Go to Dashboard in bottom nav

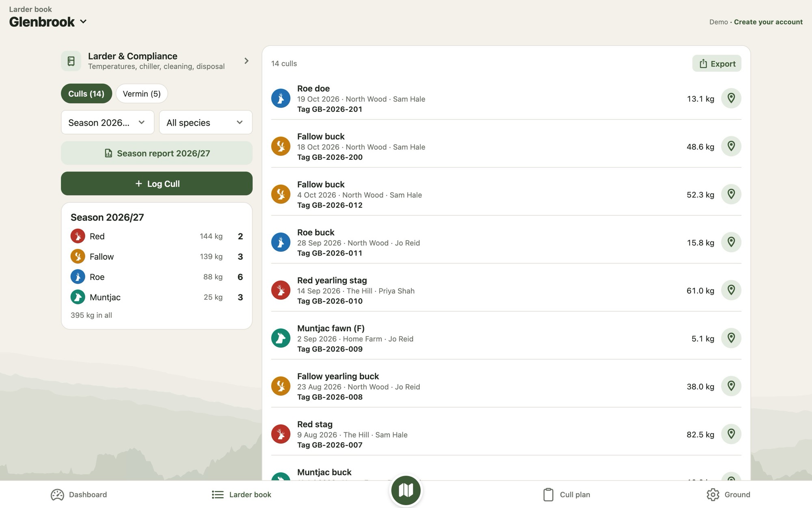[x=79, y=495]
